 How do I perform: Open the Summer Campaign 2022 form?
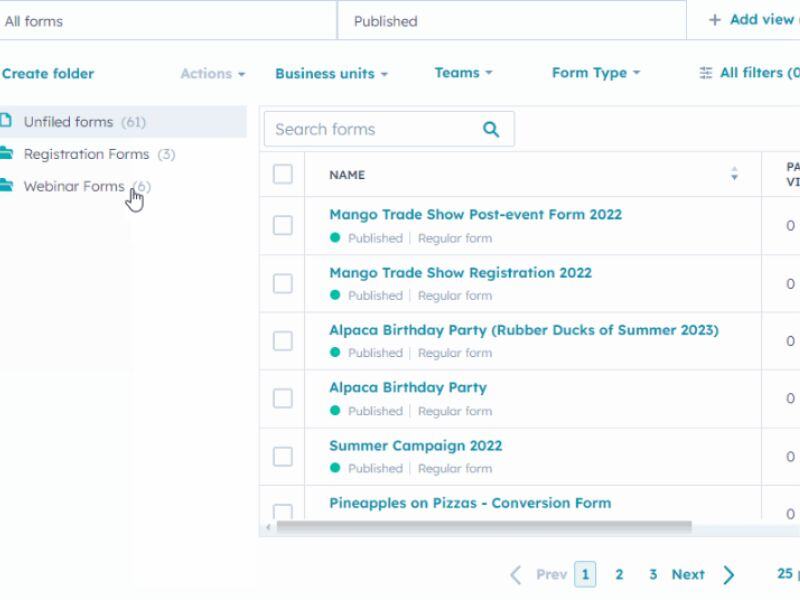415,445
